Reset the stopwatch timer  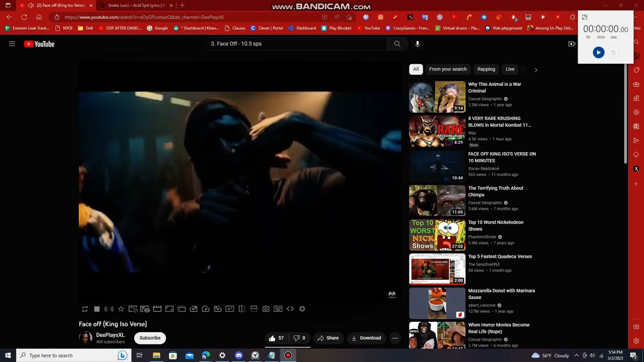(613, 52)
